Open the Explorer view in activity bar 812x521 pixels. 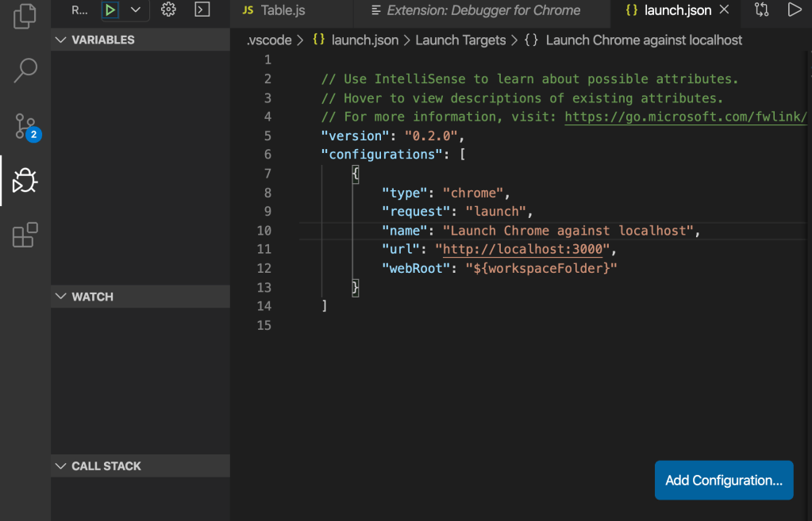click(x=25, y=16)
